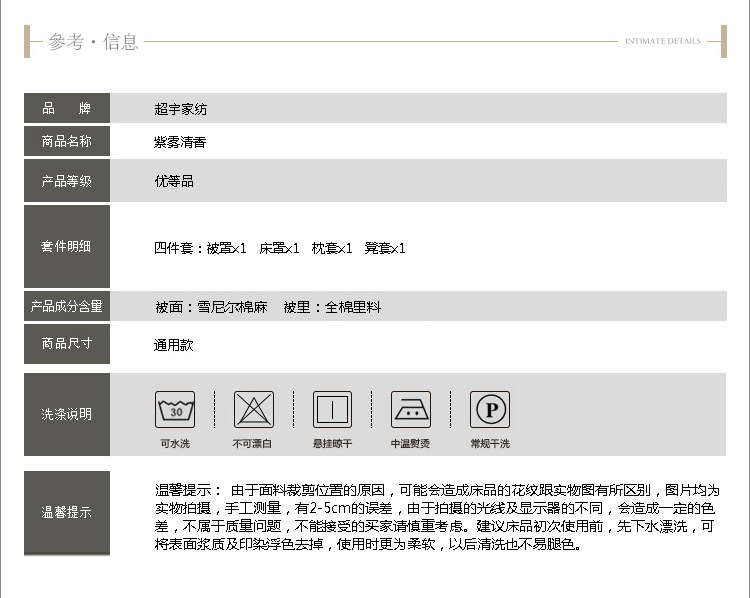Click the product name 紫雾清香
The width and height of the screenshot is (750, 598).
180,142
